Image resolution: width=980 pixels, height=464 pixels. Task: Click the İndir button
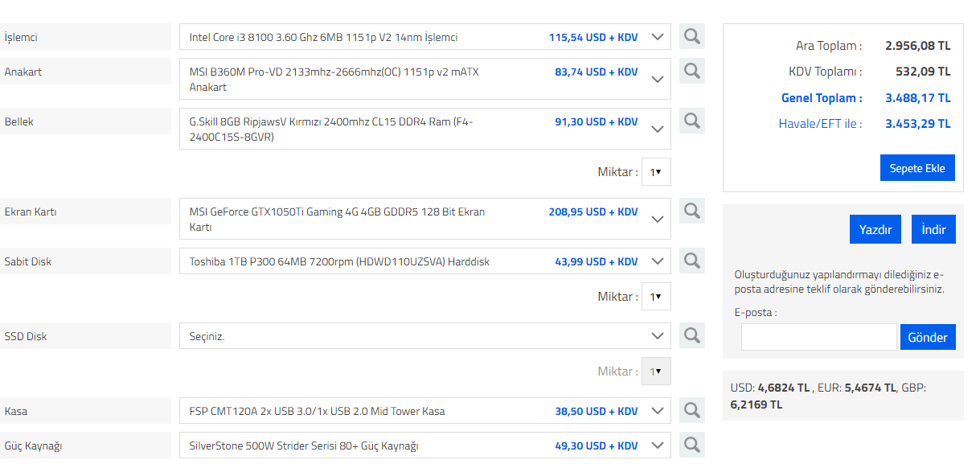pos(933,229)
